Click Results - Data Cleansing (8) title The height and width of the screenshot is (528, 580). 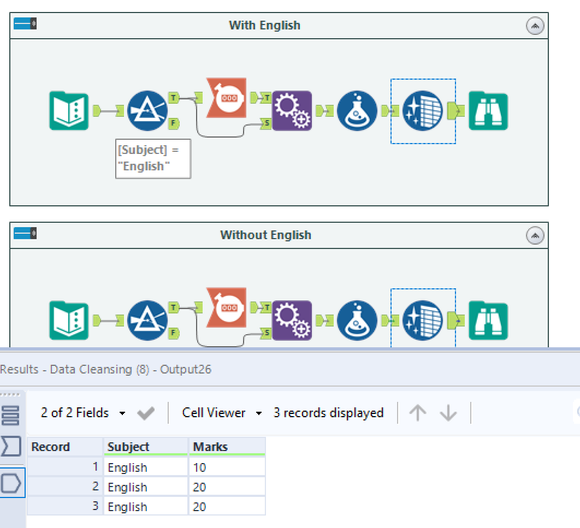pos(106,369)
